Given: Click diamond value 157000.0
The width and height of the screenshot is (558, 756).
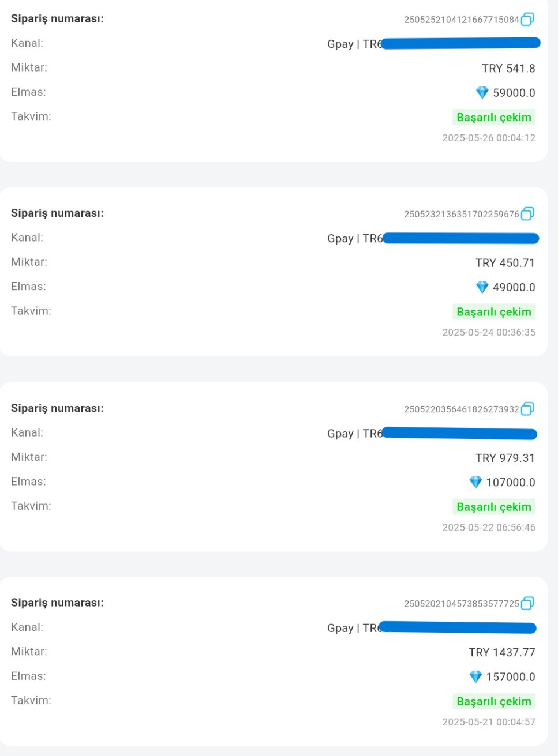Looking at the screenshot, I should 511,676.
